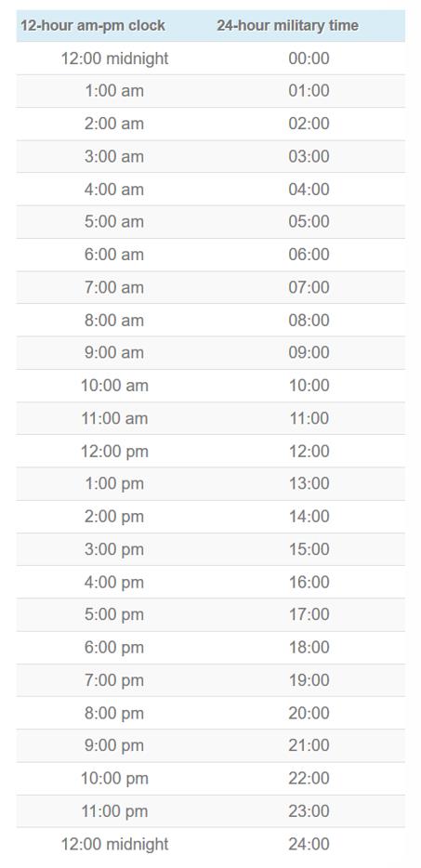The image size is (421, 868).
Task: Select the 00:00 military time cell
Action: [309, 59]
